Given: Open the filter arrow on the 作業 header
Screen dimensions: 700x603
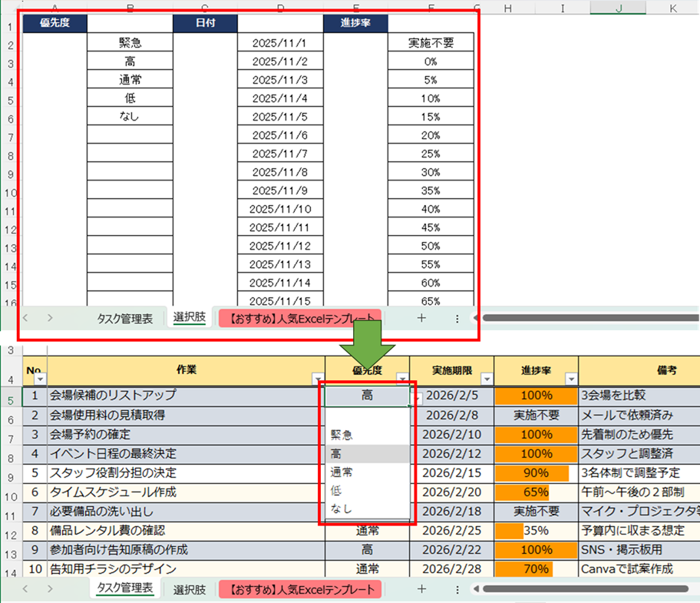Looking at the screenshot, I should 318,379.
